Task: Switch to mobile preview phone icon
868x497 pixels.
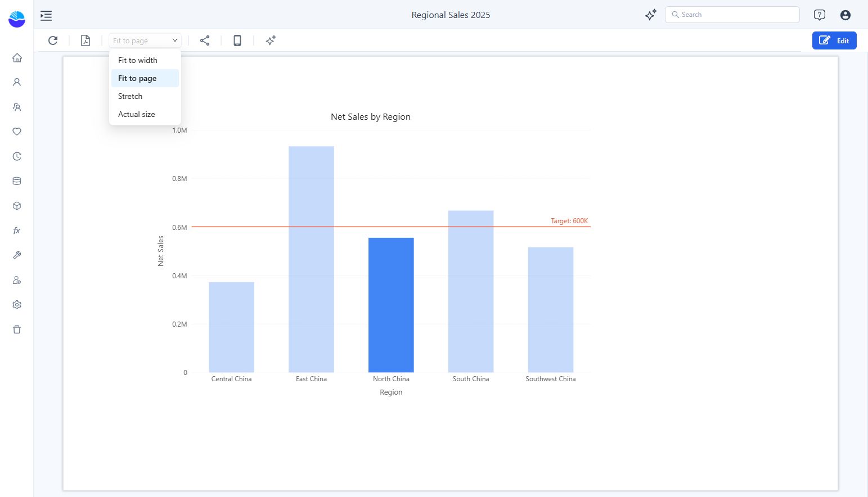Action: click(x=237, y=40)
